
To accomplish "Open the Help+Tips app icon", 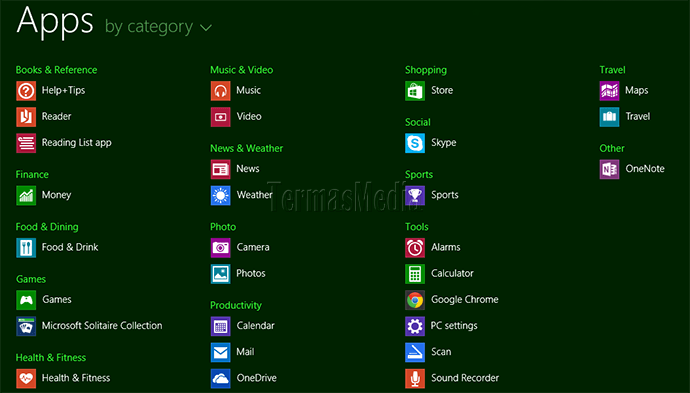I will [x=26, y=91].
